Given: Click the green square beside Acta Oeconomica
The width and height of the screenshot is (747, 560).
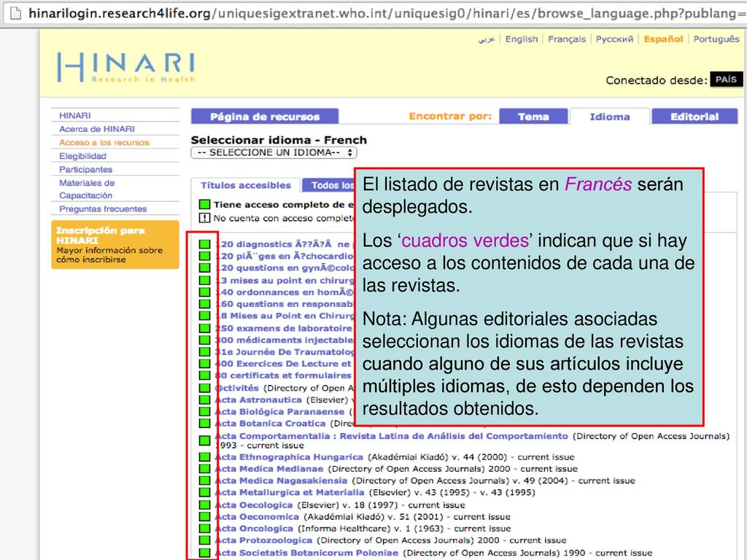Looking at the screenshot, I should [204, 516].
